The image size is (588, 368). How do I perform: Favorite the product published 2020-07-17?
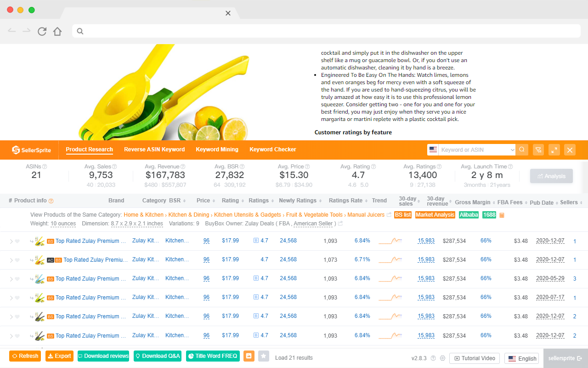(x=17, y=298)
